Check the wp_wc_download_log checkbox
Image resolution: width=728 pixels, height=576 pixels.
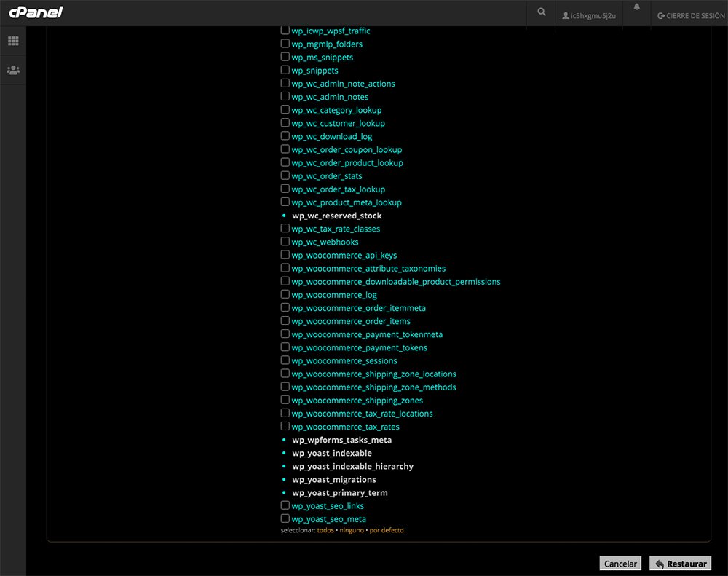pos(285,135)
